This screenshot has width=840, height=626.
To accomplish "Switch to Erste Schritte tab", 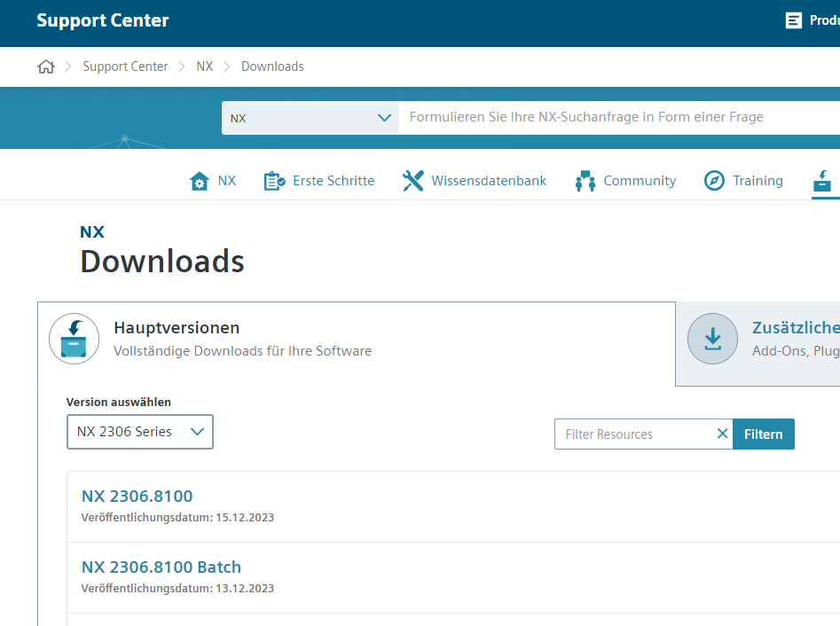I will click(x=319, y=181).
